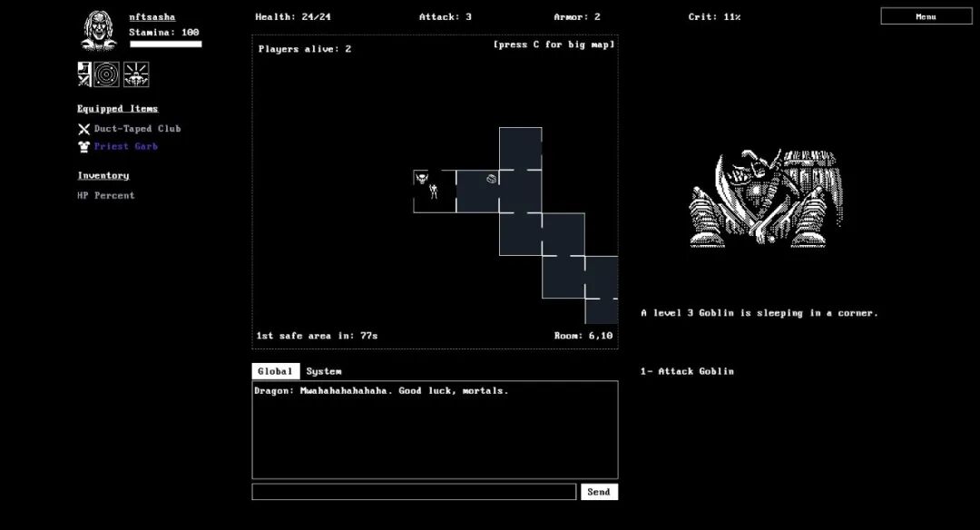Select Priest Garb equipped item
Screen dimensions: 980x530
pyautogui.click(x=125, y=146)
